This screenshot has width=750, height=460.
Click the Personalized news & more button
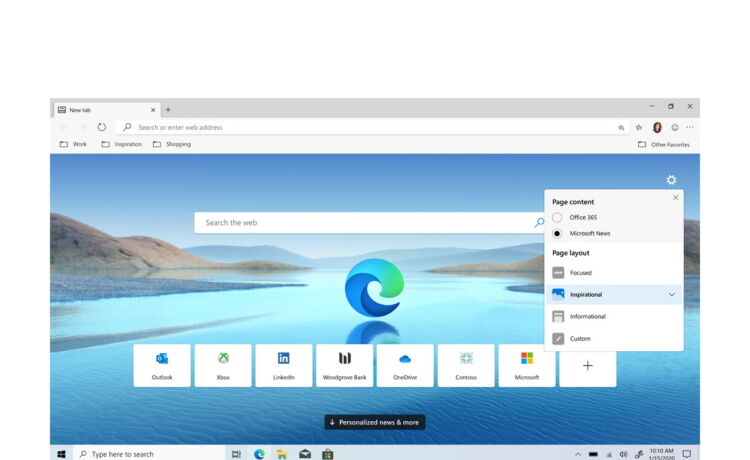pyautogui.click(x=375, y=422)
